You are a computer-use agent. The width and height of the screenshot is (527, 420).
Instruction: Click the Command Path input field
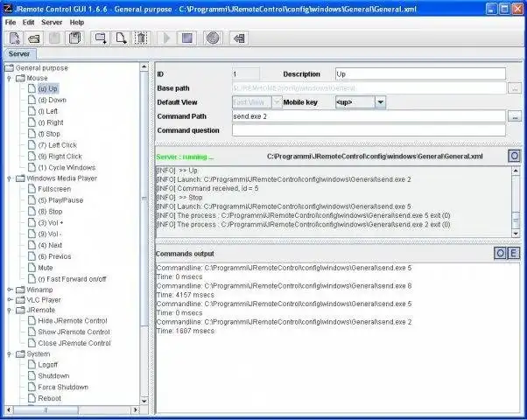tap(369, 116)
